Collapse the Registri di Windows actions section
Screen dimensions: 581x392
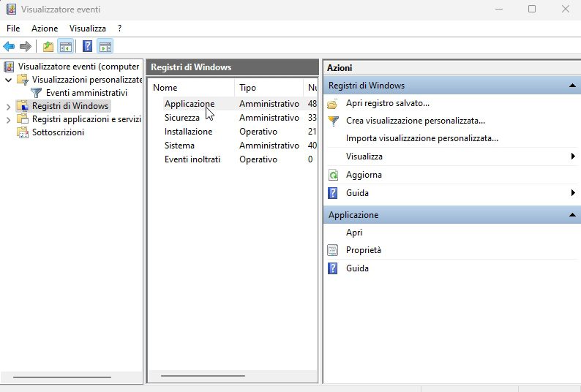click(572, 86)
